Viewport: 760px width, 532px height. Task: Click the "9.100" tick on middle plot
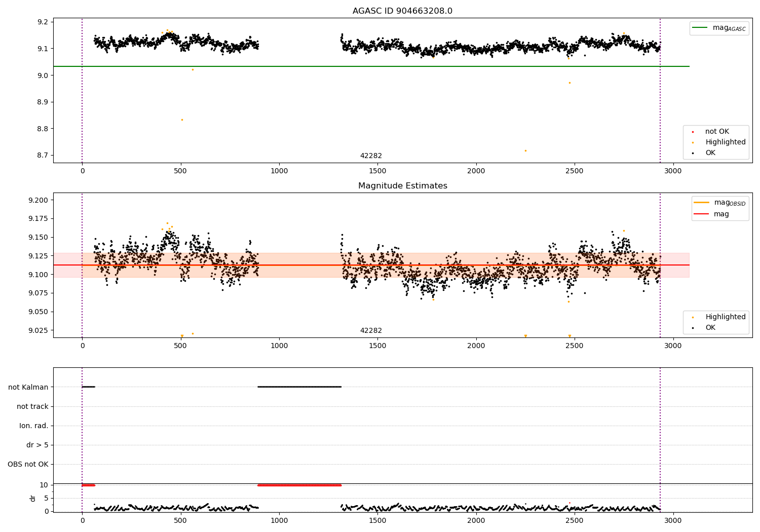(x=39, y=275)
